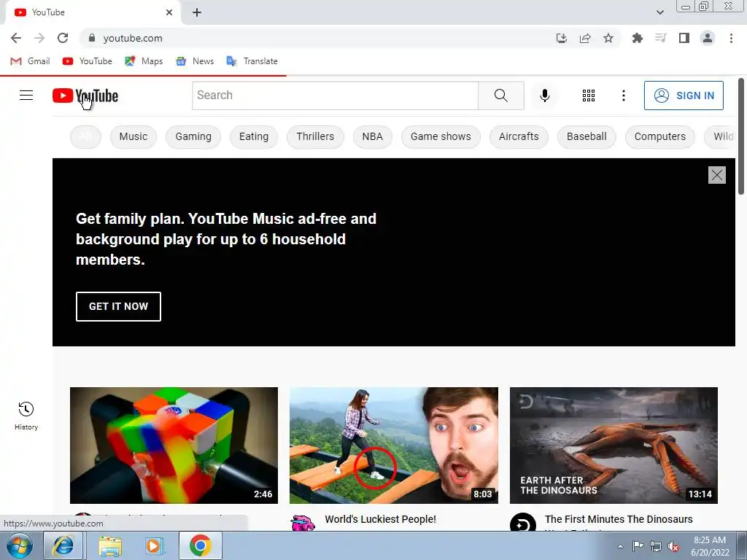Bookmark this tab with star icon
Screen dimensions: 747x560
point(608,38)
